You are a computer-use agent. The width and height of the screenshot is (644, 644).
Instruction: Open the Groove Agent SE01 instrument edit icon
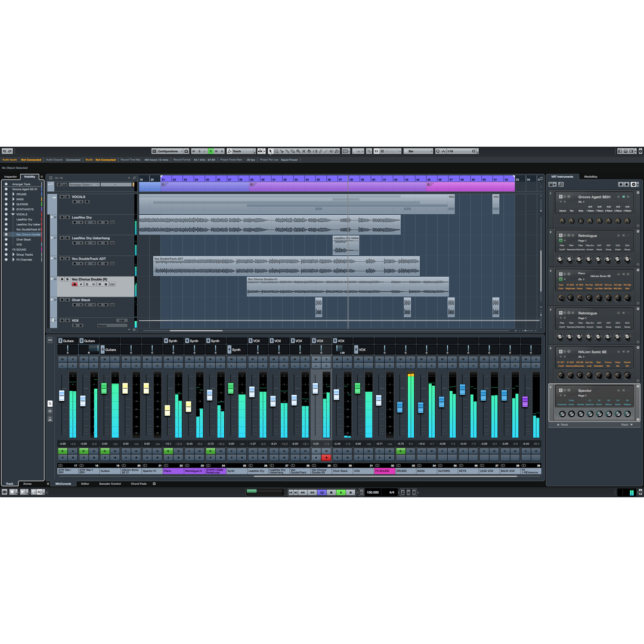(x=561, y=197)
